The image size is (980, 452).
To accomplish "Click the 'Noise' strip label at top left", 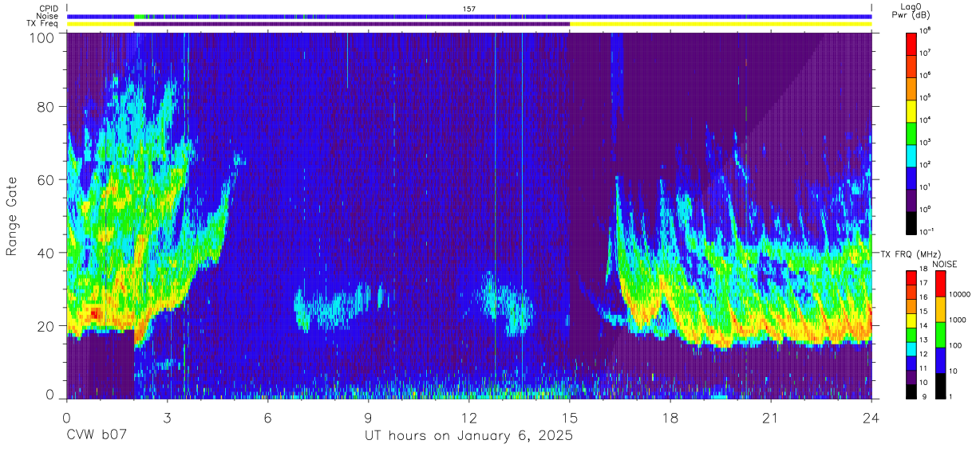I will tap(49, 16).
